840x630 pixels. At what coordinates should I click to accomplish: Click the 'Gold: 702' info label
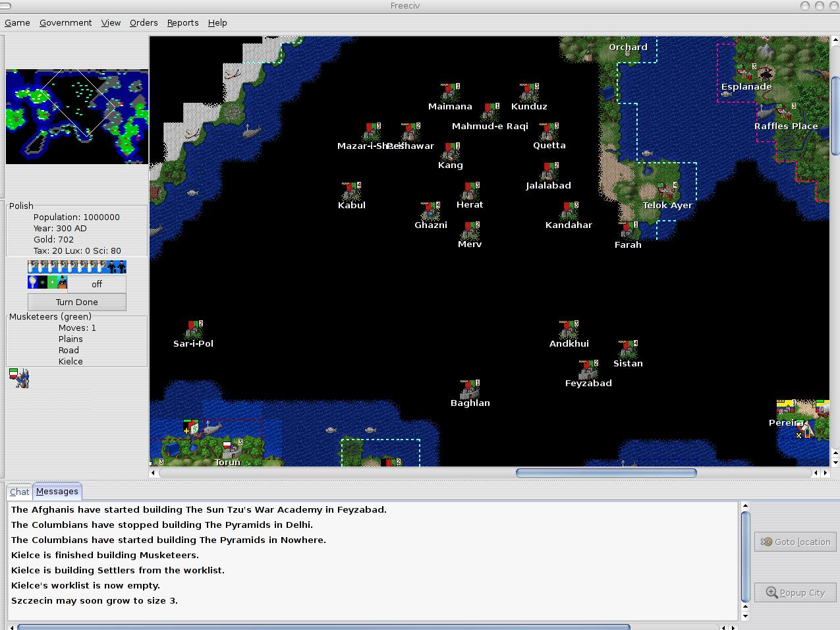[x=53, y=239]
